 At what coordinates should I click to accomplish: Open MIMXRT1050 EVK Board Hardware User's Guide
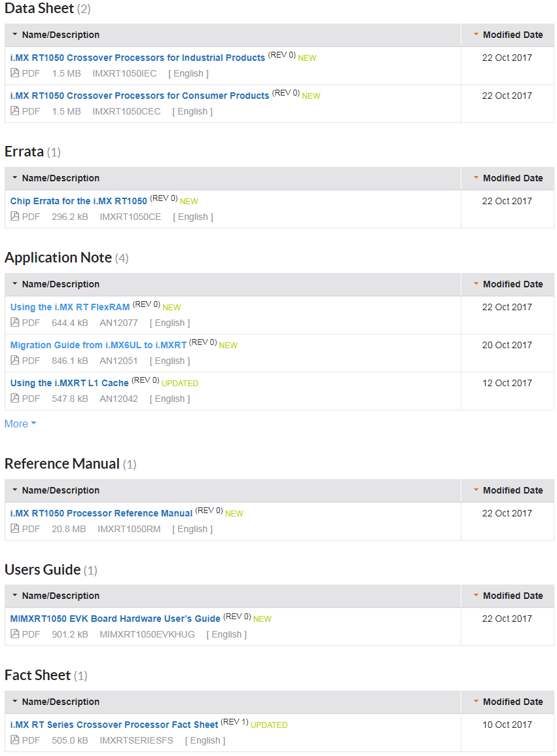click(115, 619)
